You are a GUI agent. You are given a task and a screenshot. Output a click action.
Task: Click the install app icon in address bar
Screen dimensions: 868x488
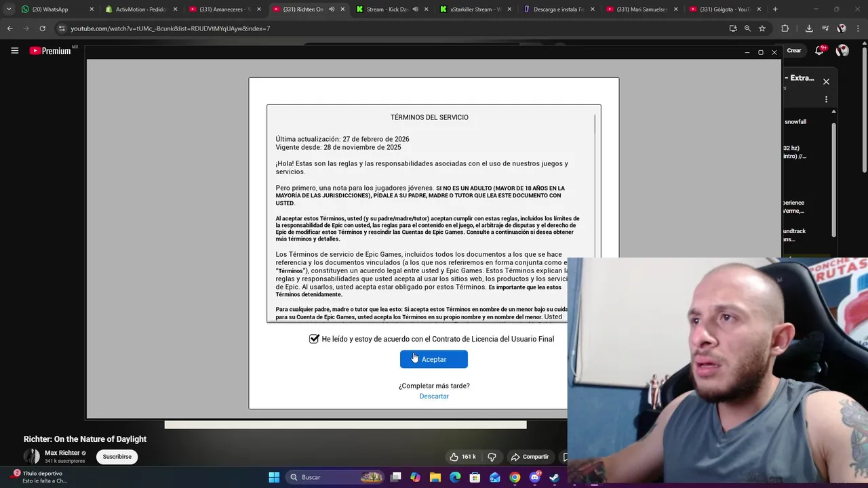(733, 28)
